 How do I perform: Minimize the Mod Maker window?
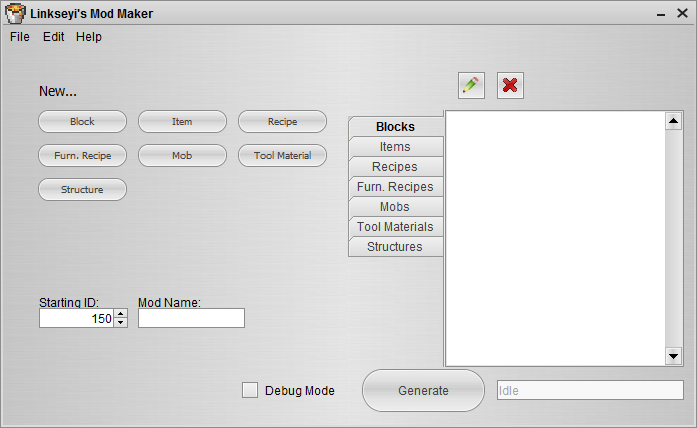click(661, 14)
